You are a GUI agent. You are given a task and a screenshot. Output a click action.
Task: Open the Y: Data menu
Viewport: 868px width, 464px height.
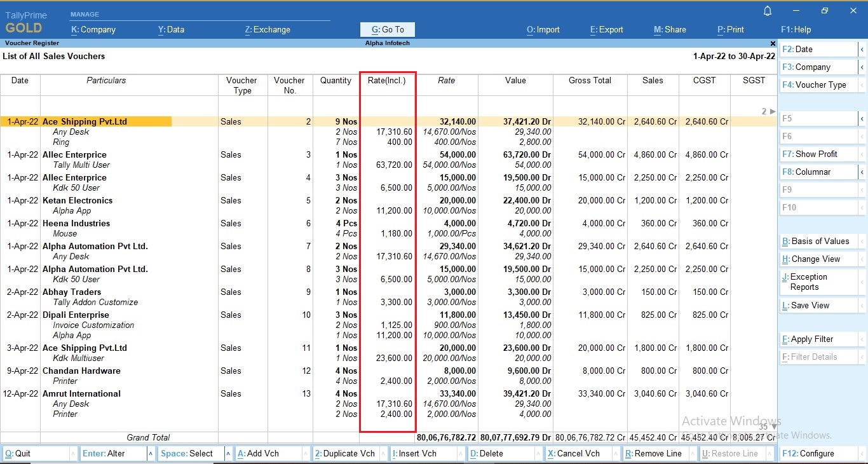(x=170, y=29)
